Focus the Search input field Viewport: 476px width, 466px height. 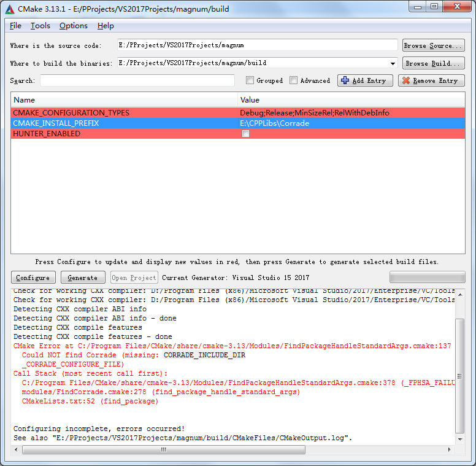137,80
